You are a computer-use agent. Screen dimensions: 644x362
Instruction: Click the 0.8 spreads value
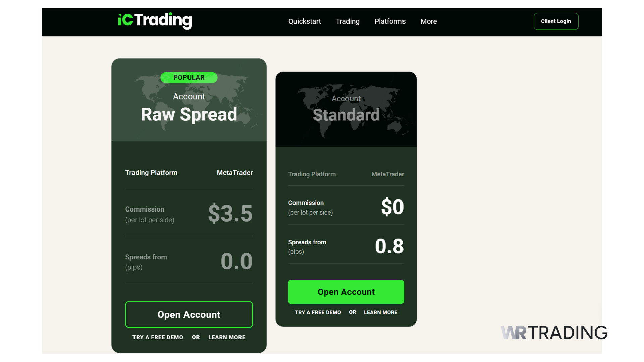pyautogui.click(x=389, y=246)
